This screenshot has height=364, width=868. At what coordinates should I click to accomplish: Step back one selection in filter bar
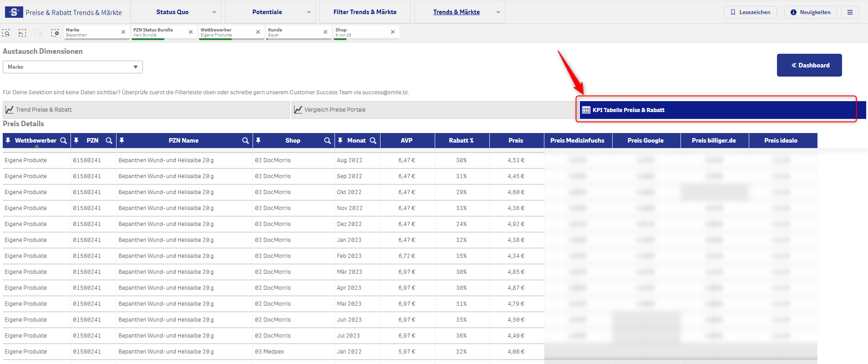[22, 33]
